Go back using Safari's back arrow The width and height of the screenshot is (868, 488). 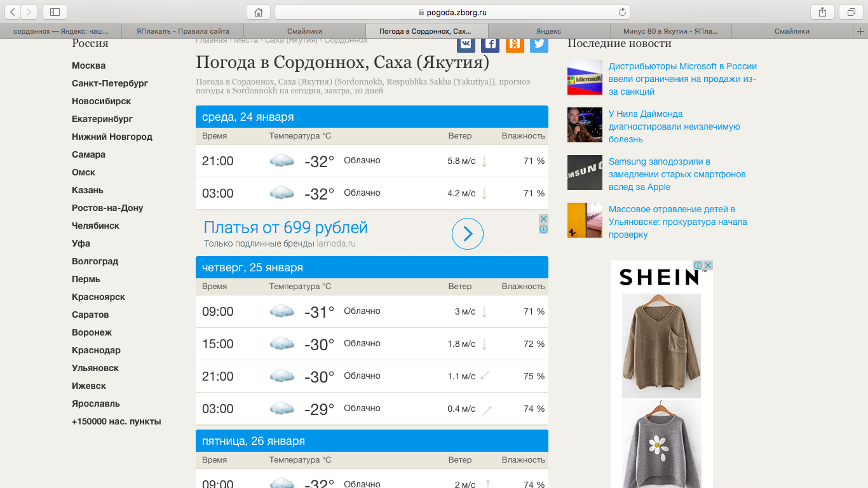[x=13, y=11]
